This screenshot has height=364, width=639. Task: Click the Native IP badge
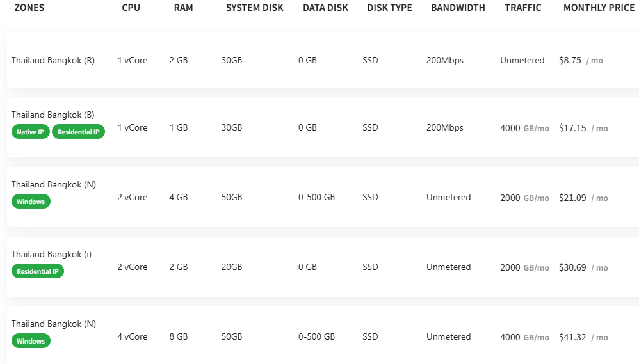(x=30, y=132)
